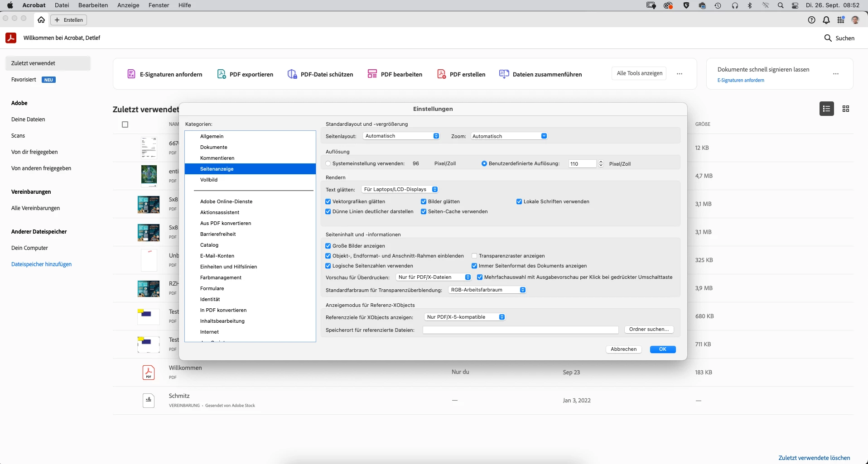Toggle Lokale Schriften verwenden checkbox
This screenshot has width=868, height=464.
[x=519, y=202]
